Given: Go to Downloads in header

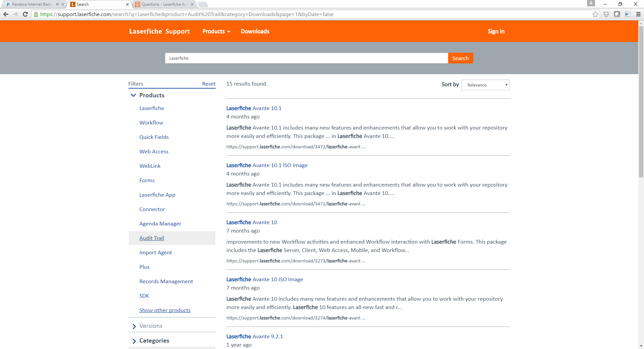Looking at the screenshot, I should (x=255, y=31).
